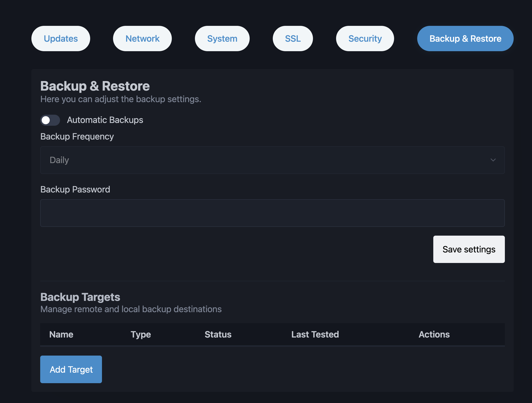
Task: Change backup frequency from Daily
Action: (272, 160)
